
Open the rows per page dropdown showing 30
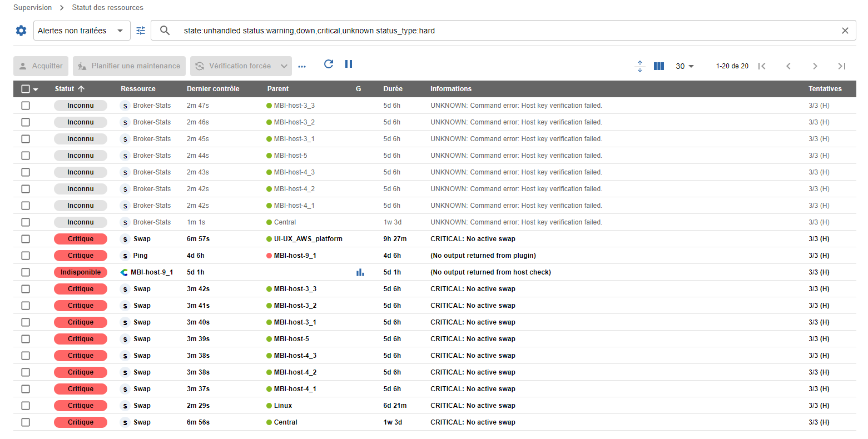685,66
